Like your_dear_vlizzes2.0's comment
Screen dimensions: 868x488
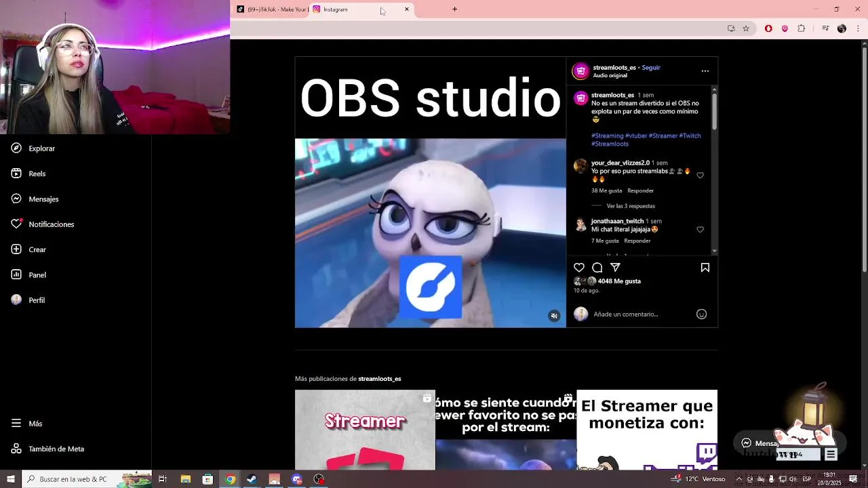tap(701, 176)
